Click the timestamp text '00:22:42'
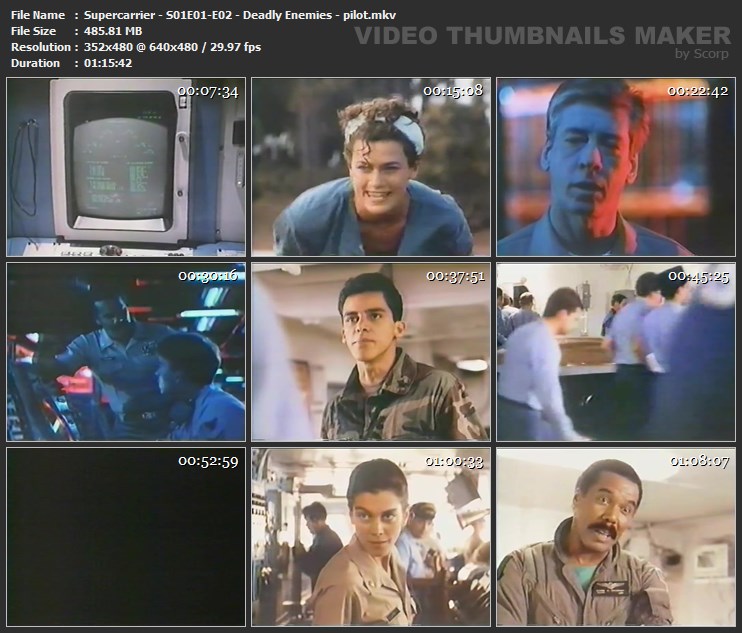The image size is (742, 633). tap(698, 91)
